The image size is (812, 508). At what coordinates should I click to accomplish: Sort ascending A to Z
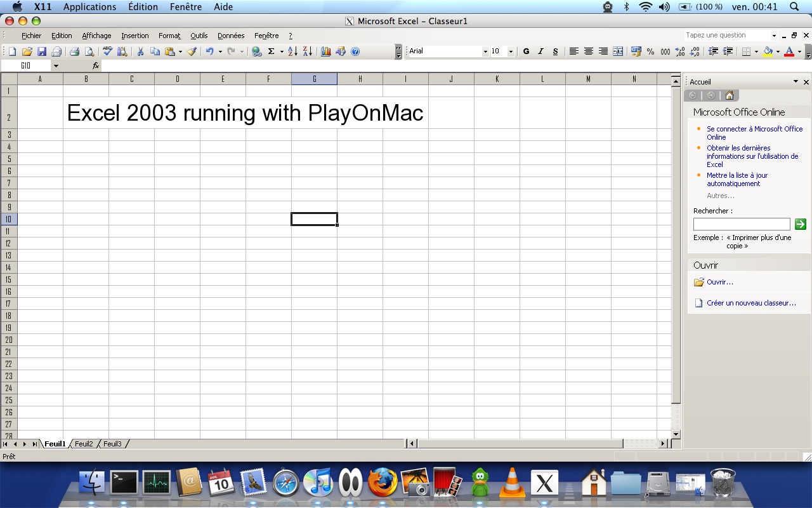tap(292, 51)
